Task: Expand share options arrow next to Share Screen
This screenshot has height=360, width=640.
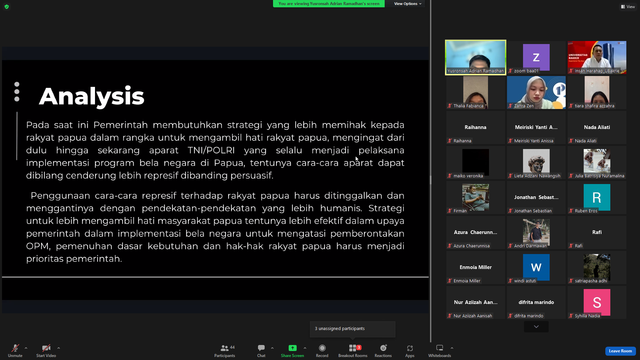Action: [x=304, y=348]
